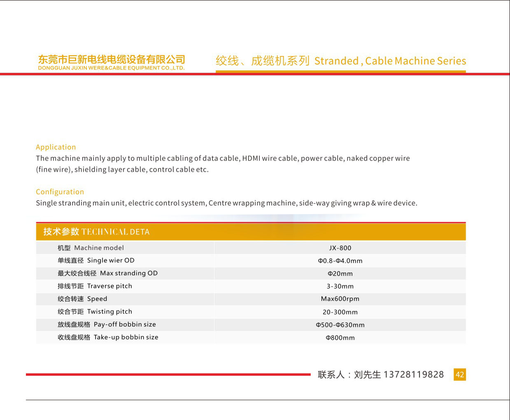Viewport: 510px width, 420px height.
Task: Click the Configuration heading
Action: (x=60, y=191)
